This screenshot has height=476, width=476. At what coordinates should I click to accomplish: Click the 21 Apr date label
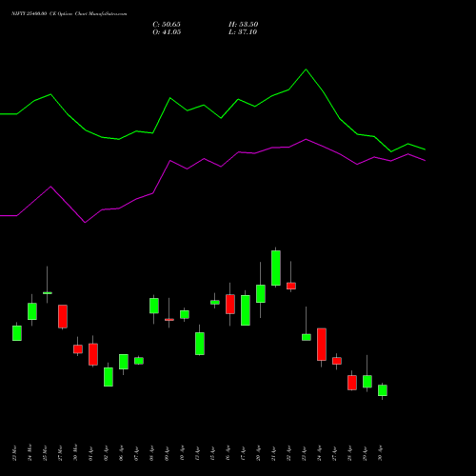coord(273,453)
